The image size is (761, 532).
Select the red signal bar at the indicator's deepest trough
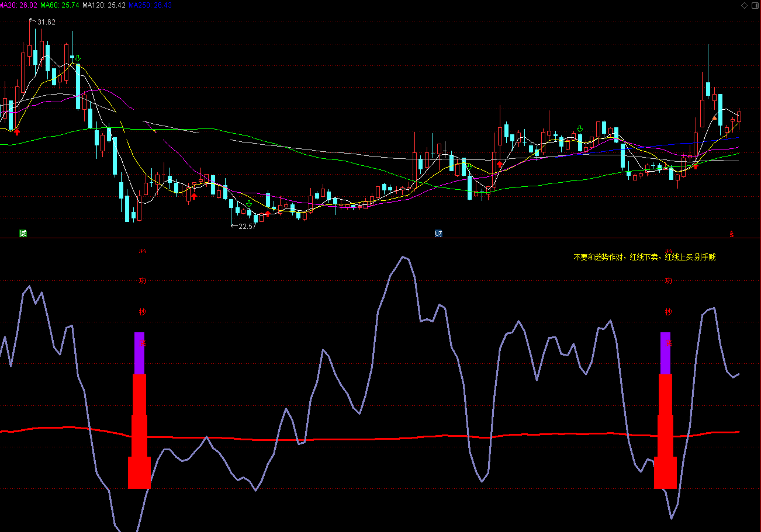click(139, 431)
